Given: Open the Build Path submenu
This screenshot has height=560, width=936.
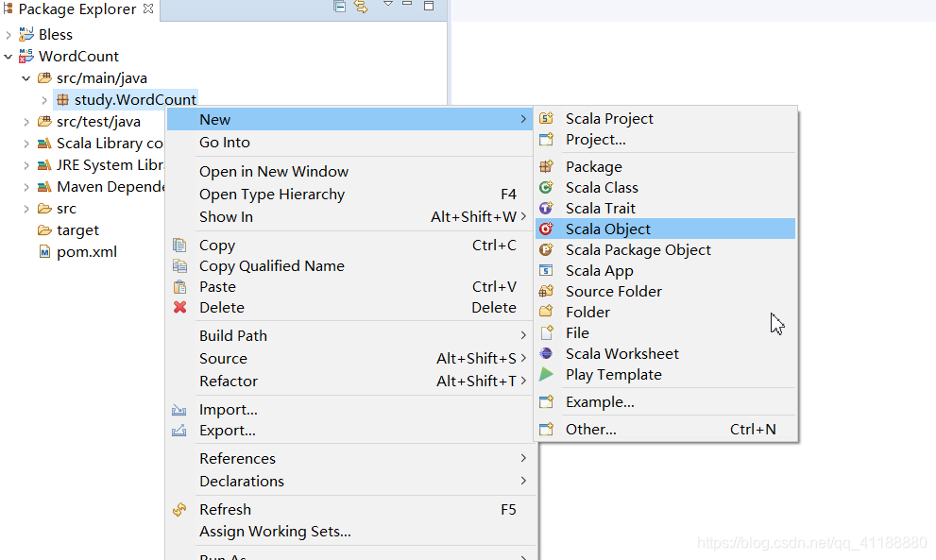Looking at the screenshot, I should (349, 335).
